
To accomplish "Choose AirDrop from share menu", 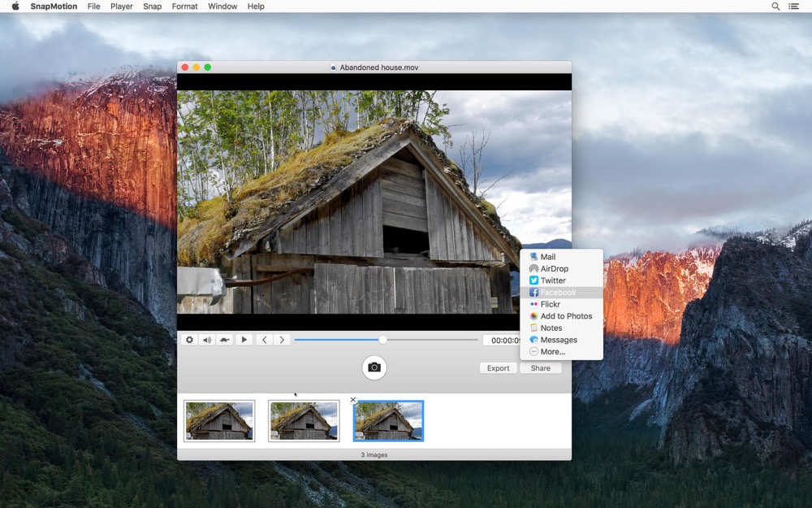I will pyautogui.click(x=554, y=269).
